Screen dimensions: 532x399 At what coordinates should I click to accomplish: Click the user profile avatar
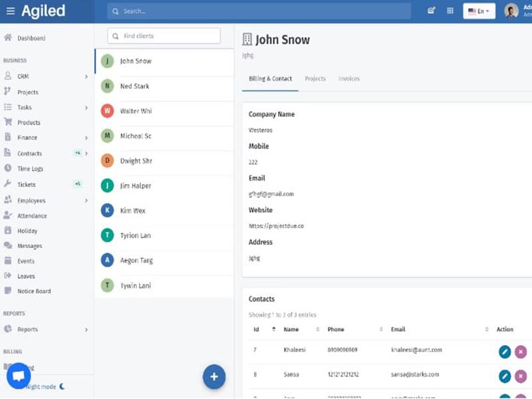pyautogui.click(x=511, y=11)
